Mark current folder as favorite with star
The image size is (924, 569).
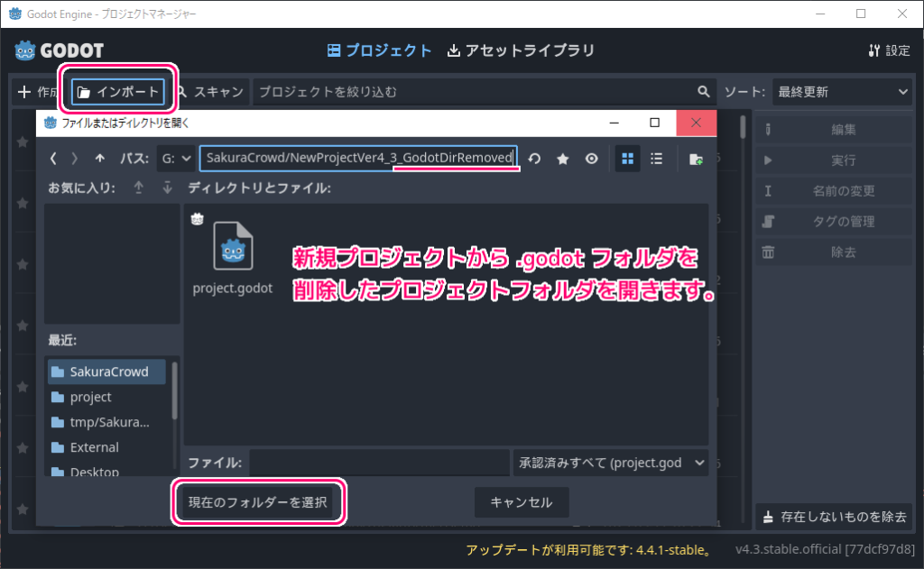click(x=562, y=158)
